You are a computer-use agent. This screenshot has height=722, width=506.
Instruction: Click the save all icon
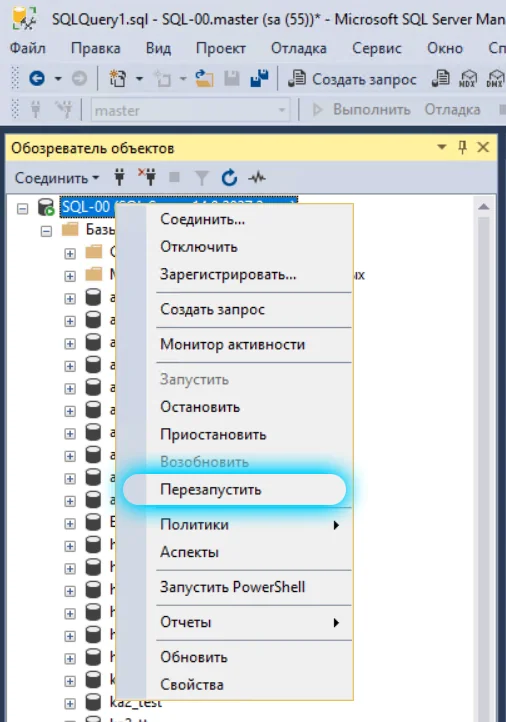pos(259,79)
